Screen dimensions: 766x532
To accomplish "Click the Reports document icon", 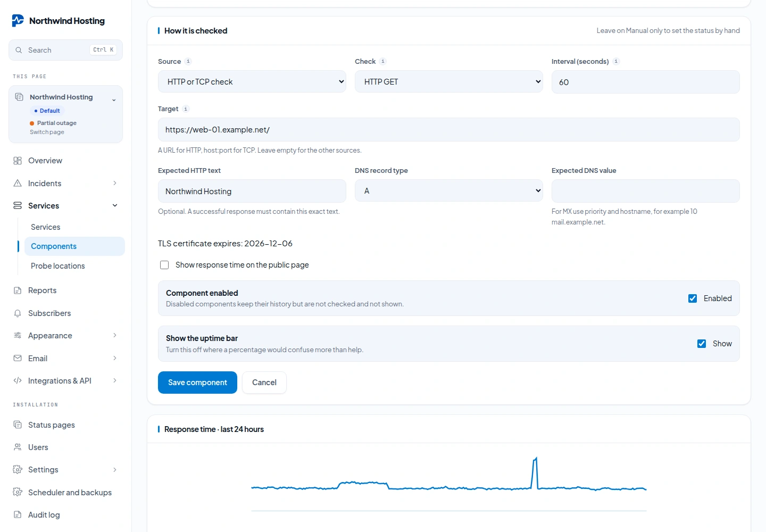I will coord(18,290).
